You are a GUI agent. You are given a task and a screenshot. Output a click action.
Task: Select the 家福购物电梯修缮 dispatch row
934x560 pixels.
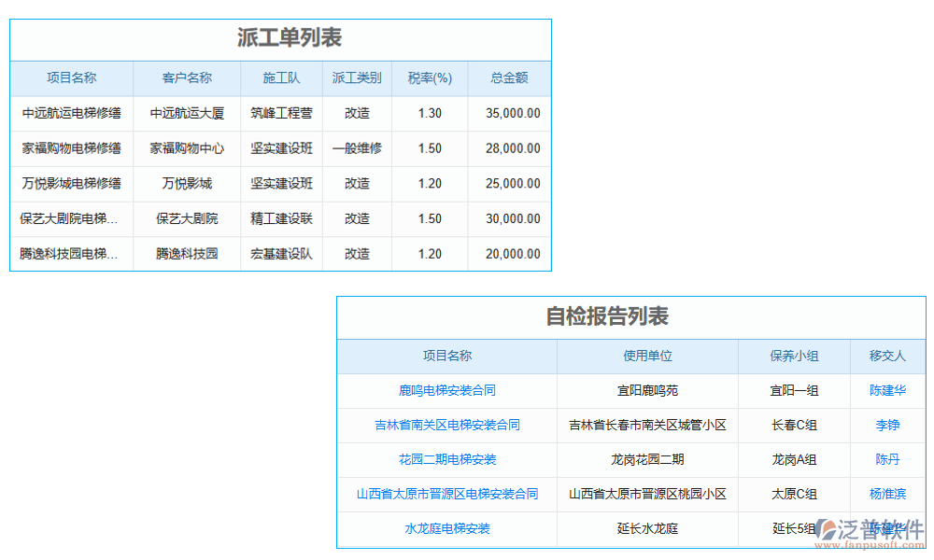tap(71, 148)
